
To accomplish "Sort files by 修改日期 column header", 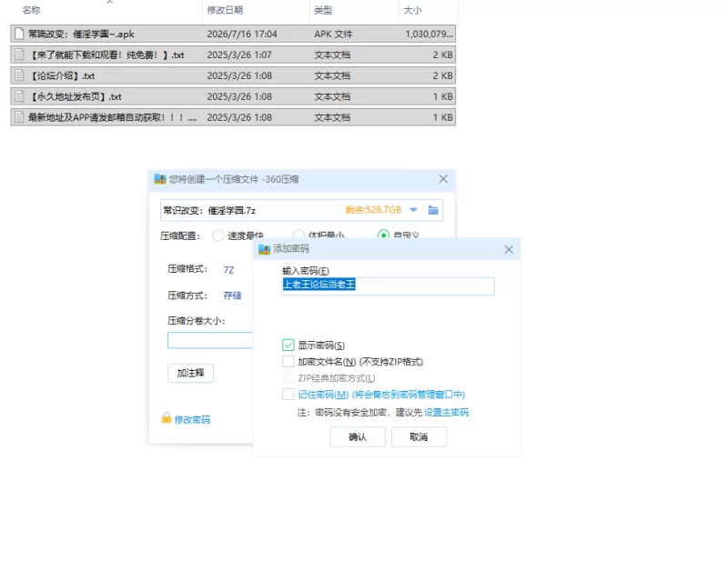I will pos(225,10).
